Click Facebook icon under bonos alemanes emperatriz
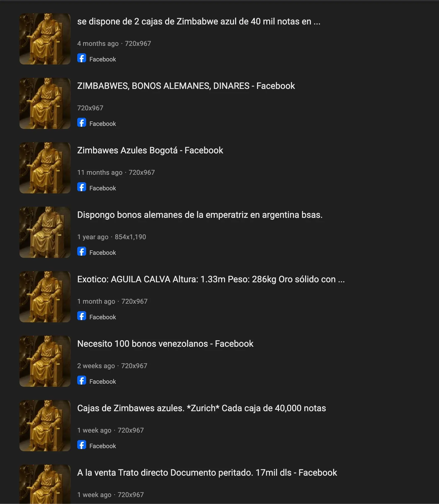Viewport: 439px width, 504px height. [82, 251]
